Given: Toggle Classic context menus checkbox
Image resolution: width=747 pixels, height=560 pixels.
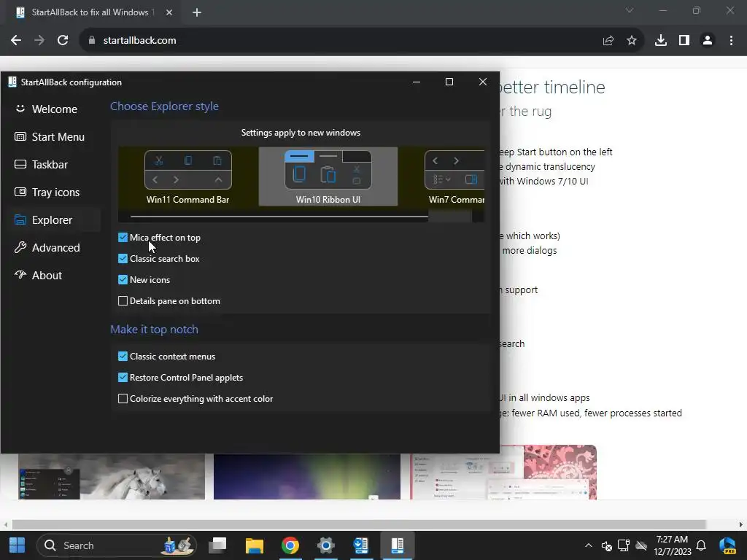Looking at the screenshot, I should [167, 356].
